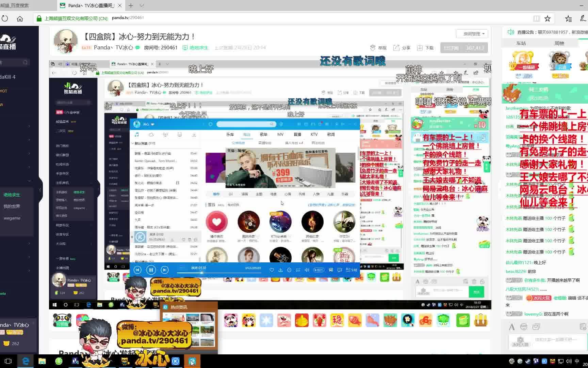Viewport: 588px width, 368px height.
Task: Pause playback in the streamed Kugou player
Action: coord(151,270)
